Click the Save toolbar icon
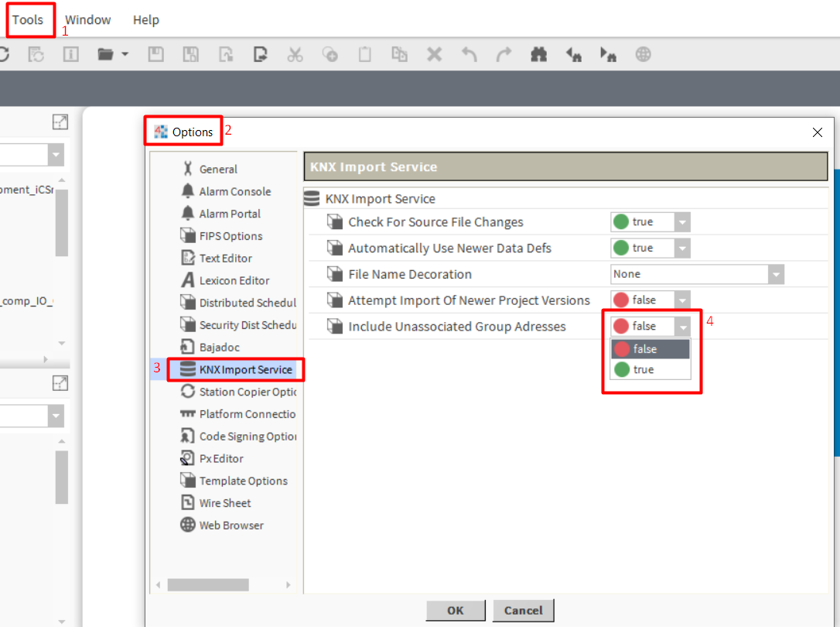Viewport: 840px width, 627px height. (155, 54)
